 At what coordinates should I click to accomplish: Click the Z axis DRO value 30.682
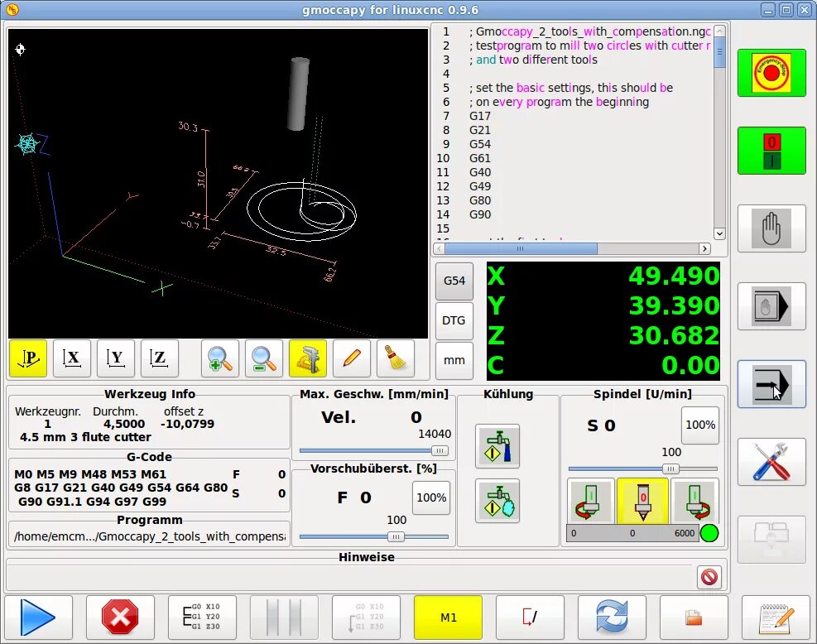tap(674, 335)
